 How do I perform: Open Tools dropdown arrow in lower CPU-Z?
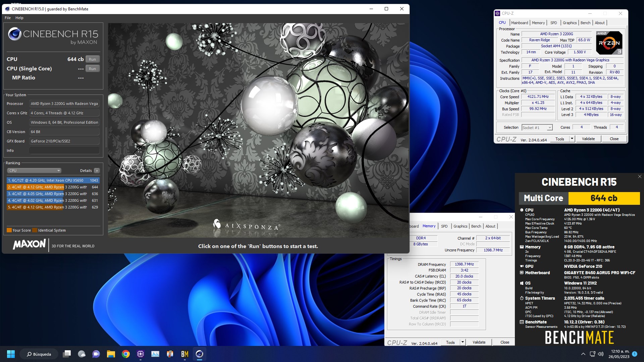tap(463, 342)
